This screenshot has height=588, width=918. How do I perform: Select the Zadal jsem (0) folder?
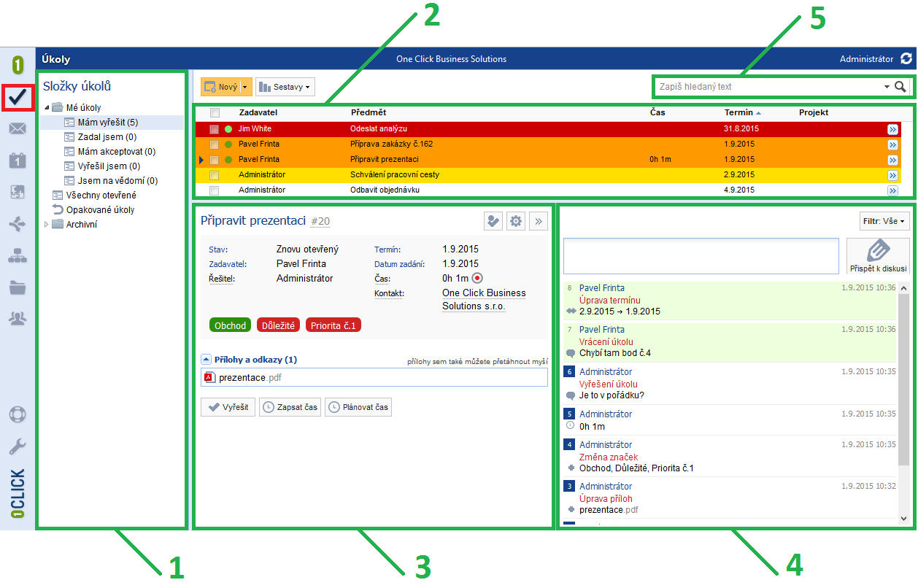[107, 137]
